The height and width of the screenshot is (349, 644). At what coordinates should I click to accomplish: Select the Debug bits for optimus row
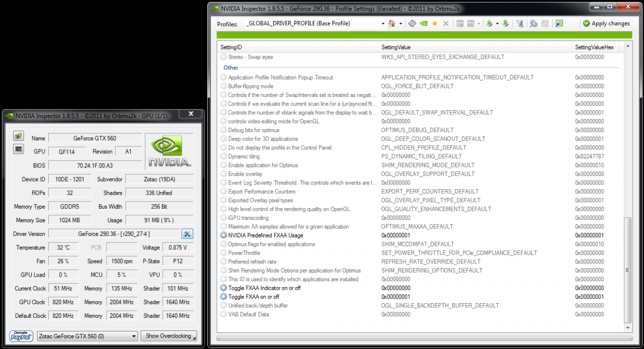click(x=419, y=130)
